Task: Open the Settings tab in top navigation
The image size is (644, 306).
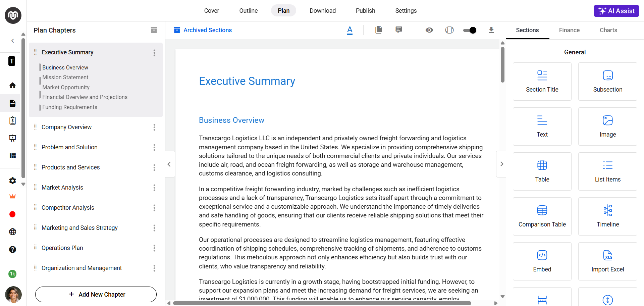Action: tap(406, 11)
